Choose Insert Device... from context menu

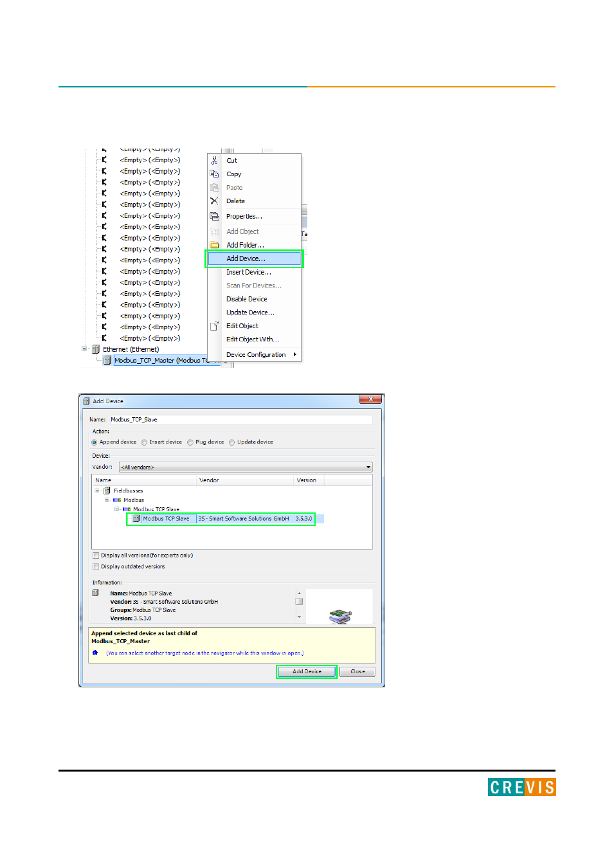[x=254, y=272]
